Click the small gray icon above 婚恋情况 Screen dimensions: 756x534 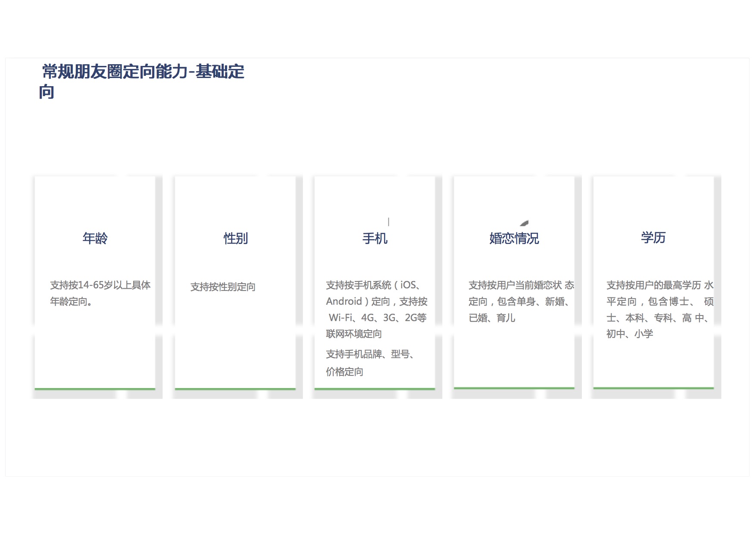click(524, 223)
